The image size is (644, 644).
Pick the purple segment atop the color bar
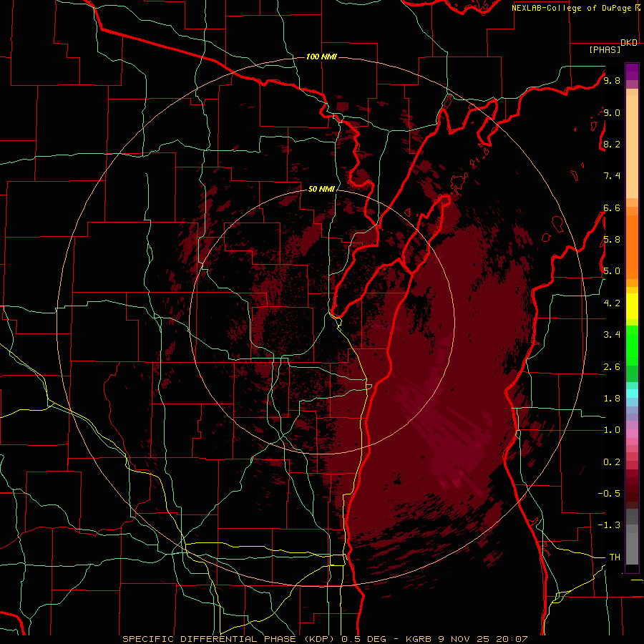pyautogui.click(x=632, y=72)
